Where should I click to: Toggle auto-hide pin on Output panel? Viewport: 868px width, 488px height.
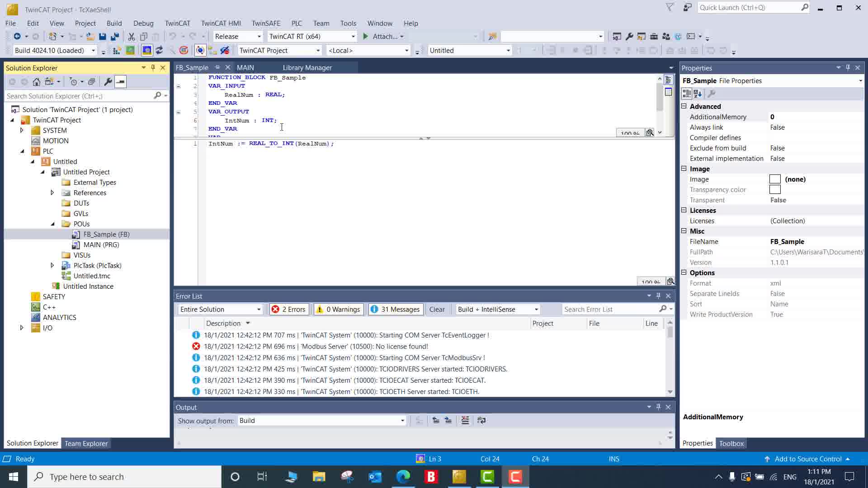coord(658,407)
